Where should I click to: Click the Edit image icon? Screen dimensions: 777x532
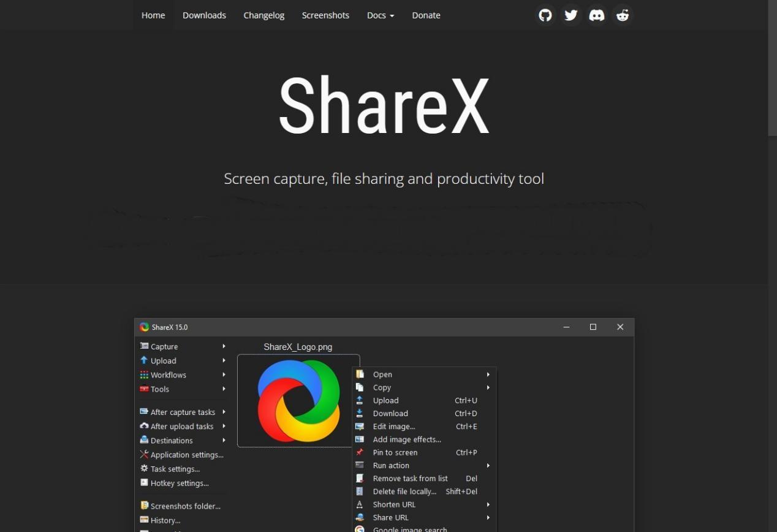point(360,426)
